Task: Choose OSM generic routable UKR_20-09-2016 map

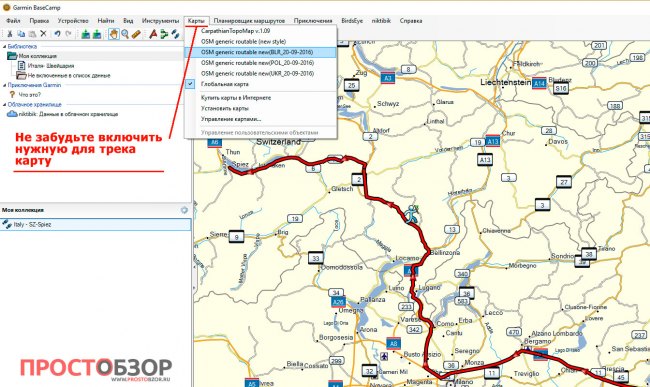Action: click(x=260, y=73)
